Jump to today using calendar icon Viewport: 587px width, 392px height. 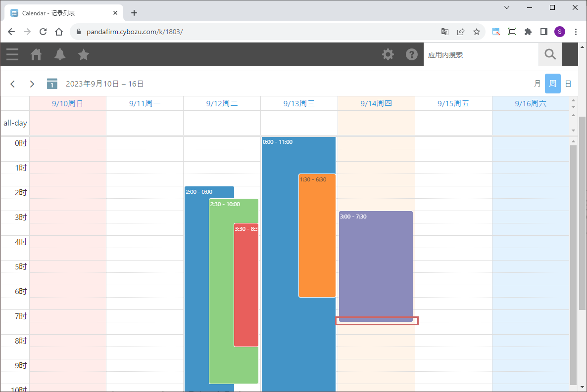(52, 84)
